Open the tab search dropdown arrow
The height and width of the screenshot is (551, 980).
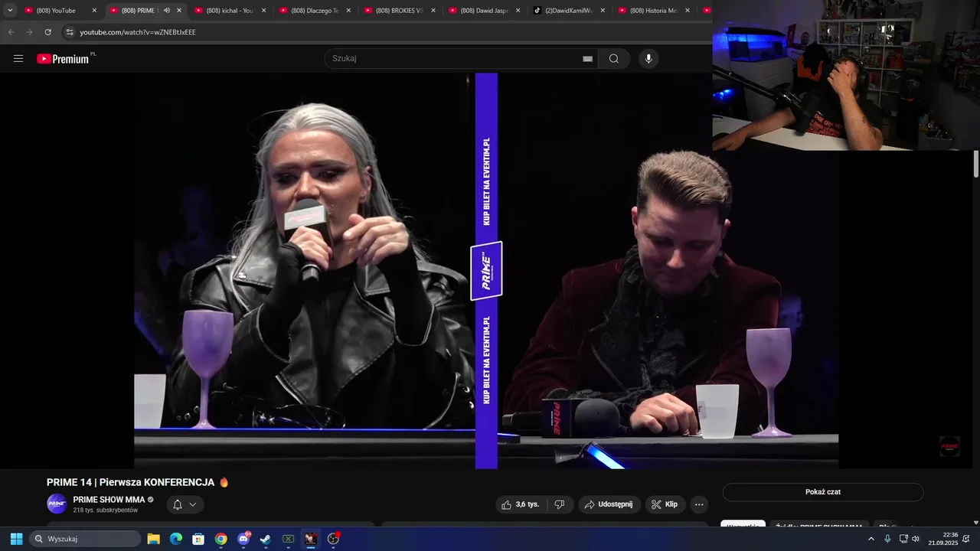point(10,11)
